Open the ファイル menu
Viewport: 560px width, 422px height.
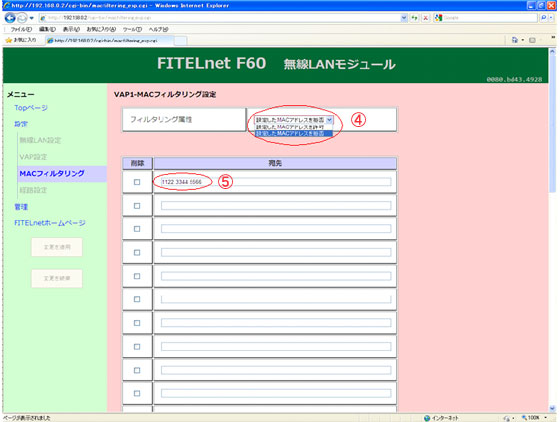tap(21, 29)
